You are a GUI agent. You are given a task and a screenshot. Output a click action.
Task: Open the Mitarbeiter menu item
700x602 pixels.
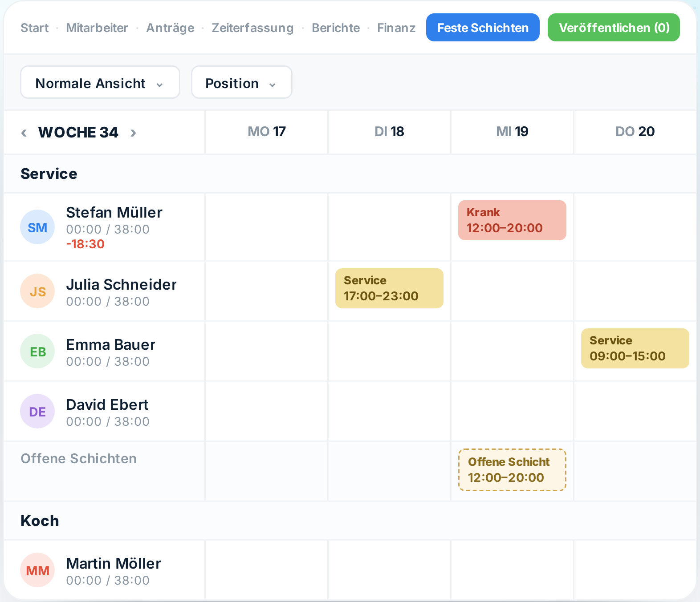pyautogui.click(x=97, y=28)
